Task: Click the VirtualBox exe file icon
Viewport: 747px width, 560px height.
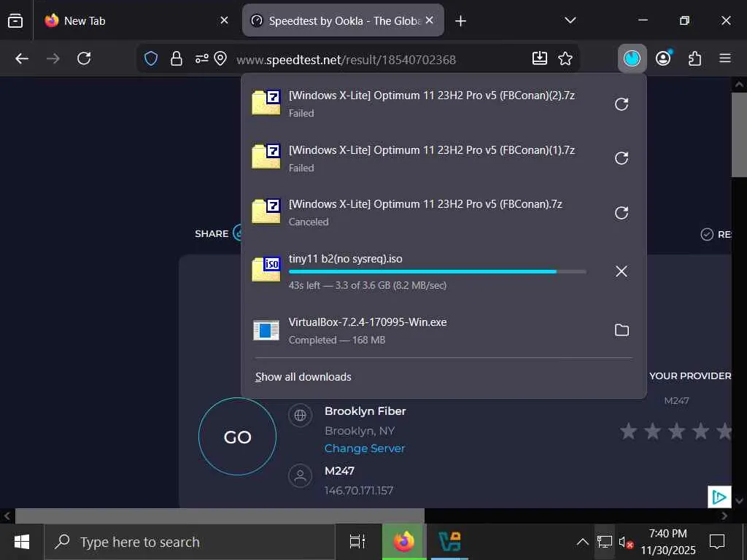Action: tap(266, 330)
